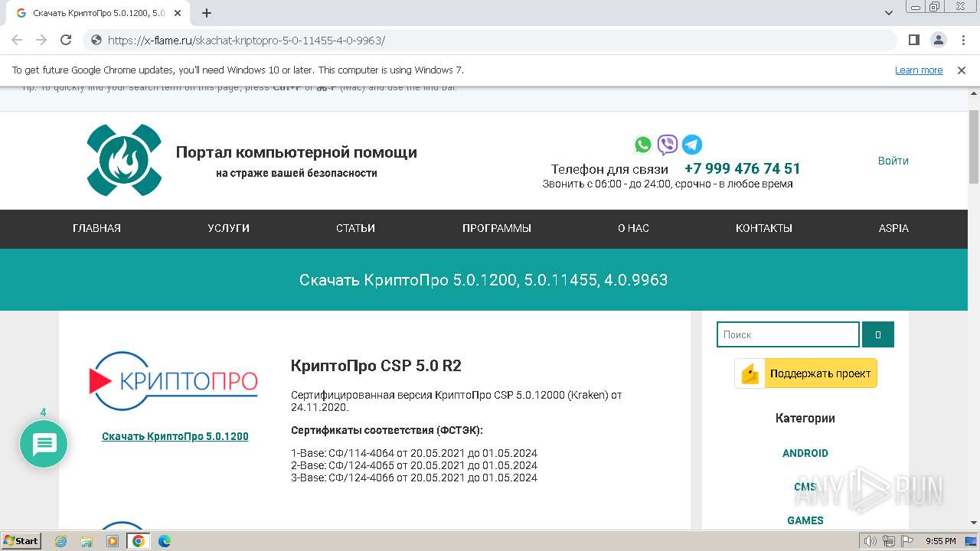Click phone number +7 999 476 74 51
Image resolution: width=980 pixels, height=551 pixels.
click(742, 168)
